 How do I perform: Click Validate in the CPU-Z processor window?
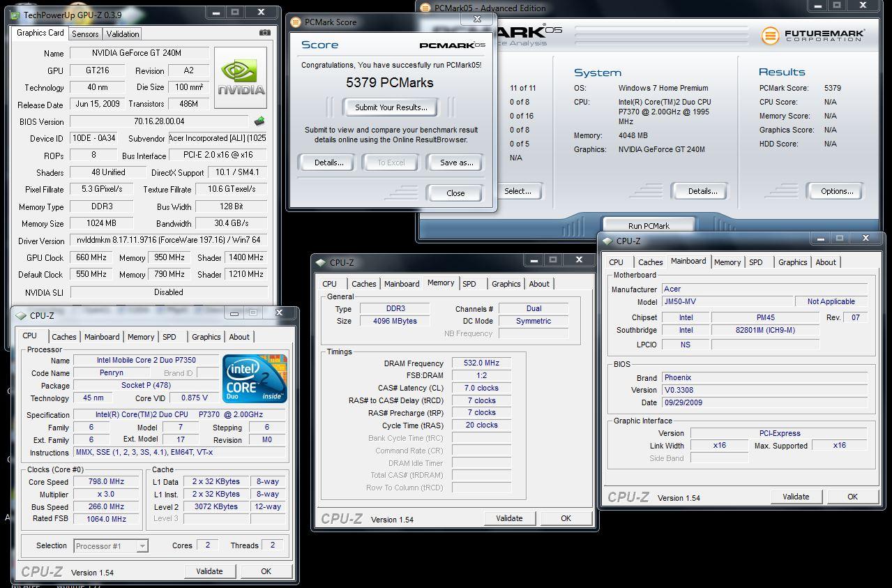209,571
